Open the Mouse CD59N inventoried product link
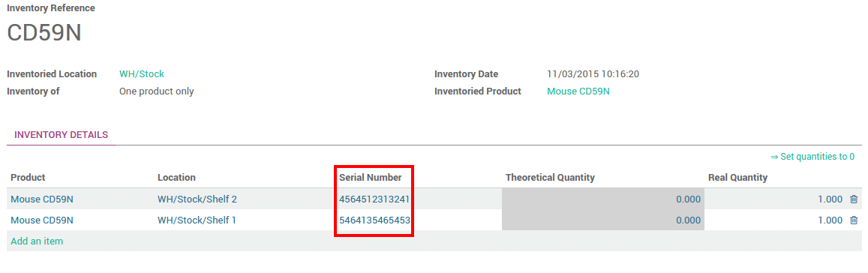Screen dimensions: 868x273 coord(578,91)
